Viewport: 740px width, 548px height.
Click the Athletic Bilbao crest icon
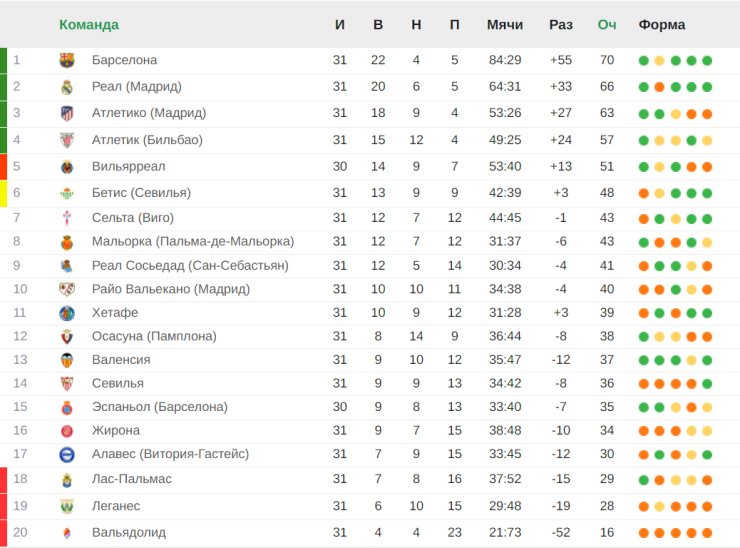click(67, 140)
